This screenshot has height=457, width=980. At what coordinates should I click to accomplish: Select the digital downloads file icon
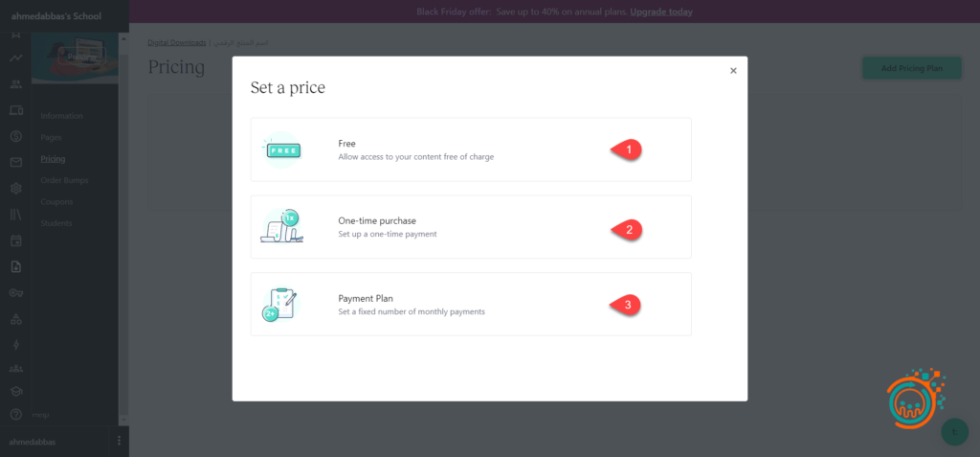pyautogui.click(x=15, y=266)
